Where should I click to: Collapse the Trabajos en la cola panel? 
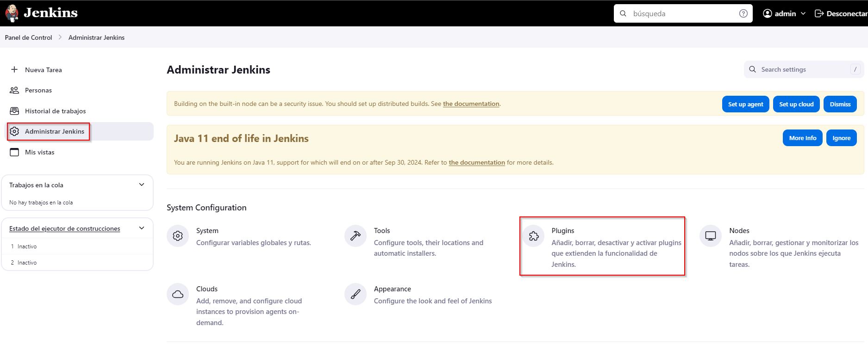142,185
